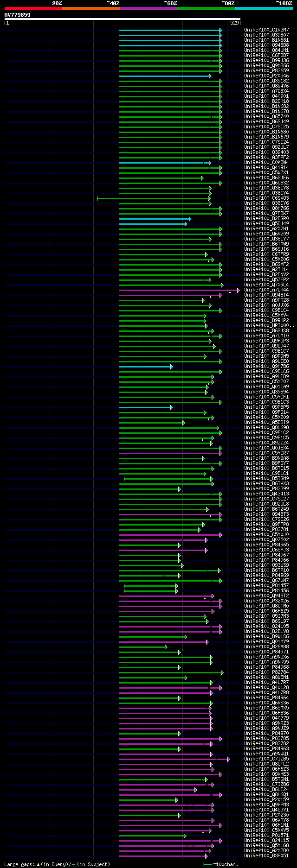Select the UniRef100_O24115 label
Viewport: 297px width, 868px height.
point(266,841)
